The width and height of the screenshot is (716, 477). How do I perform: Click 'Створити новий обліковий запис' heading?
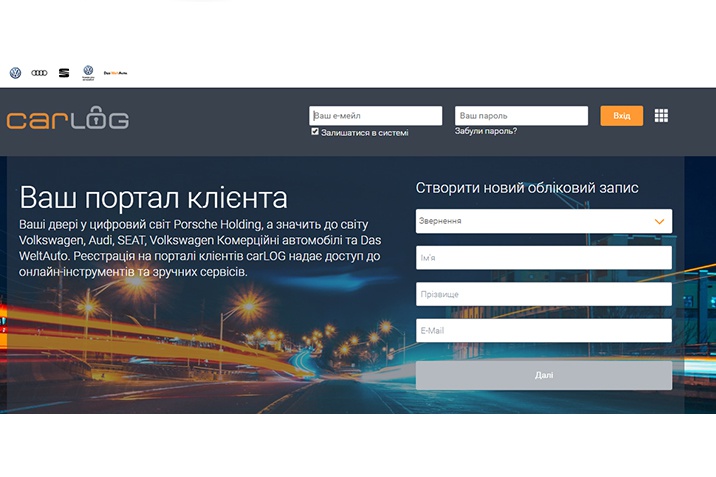tap(527, 188)
